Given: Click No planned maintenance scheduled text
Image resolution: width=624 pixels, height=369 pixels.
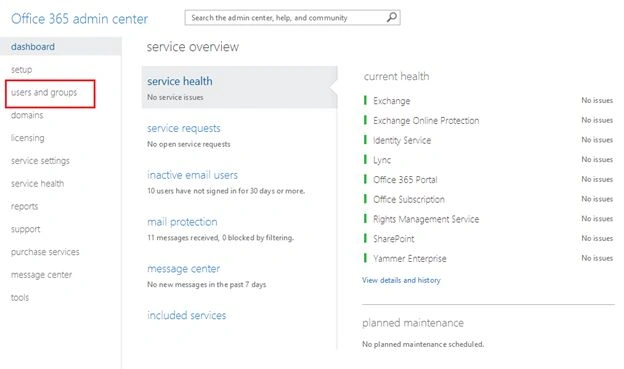Looking at the screenshot, I should click(x=423, y=344).
